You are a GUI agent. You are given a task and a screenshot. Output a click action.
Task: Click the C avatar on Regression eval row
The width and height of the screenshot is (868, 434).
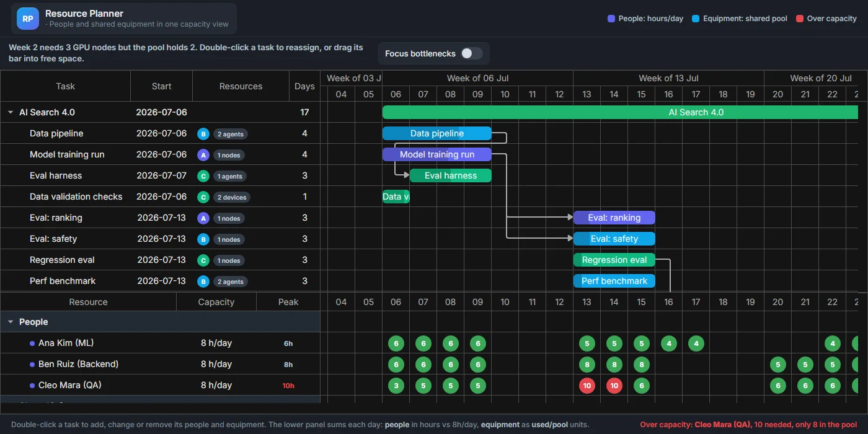pyautogui.click(x=203, y=260)
